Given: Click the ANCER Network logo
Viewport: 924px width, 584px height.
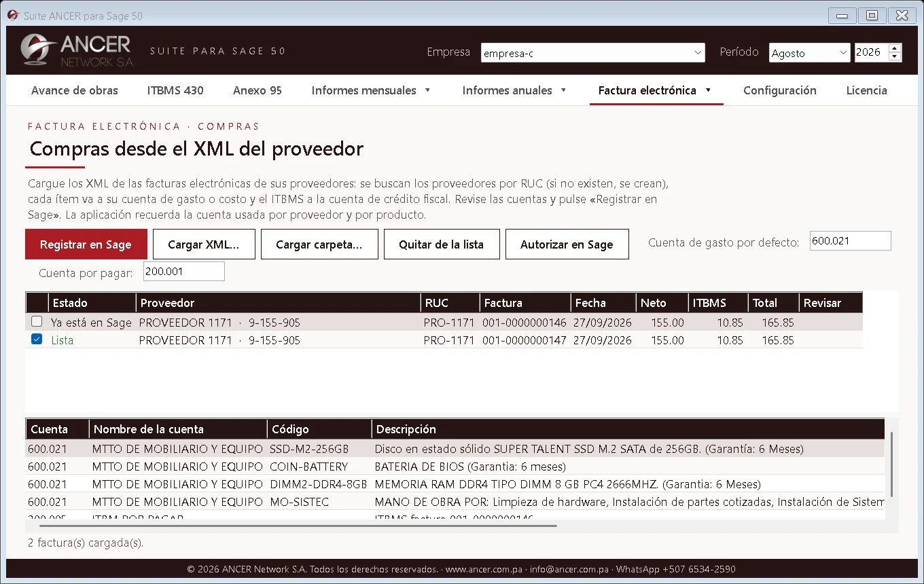Looking at the screenshot, I should tap(77, 51).
